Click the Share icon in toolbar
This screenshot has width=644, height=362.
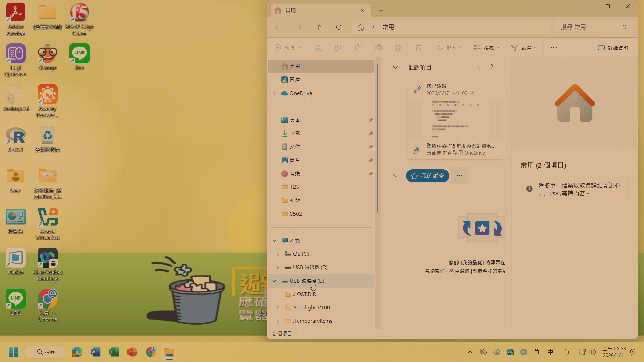click(398, 48)
